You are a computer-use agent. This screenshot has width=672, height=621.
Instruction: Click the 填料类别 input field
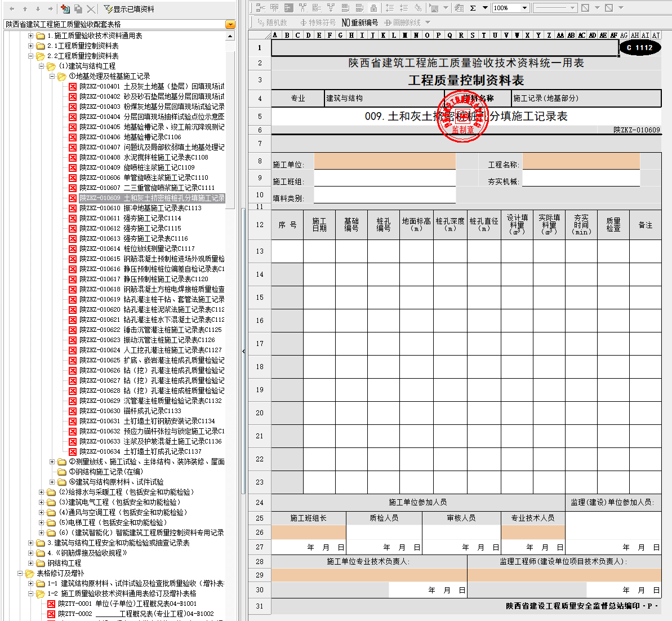tap(385, 195)
